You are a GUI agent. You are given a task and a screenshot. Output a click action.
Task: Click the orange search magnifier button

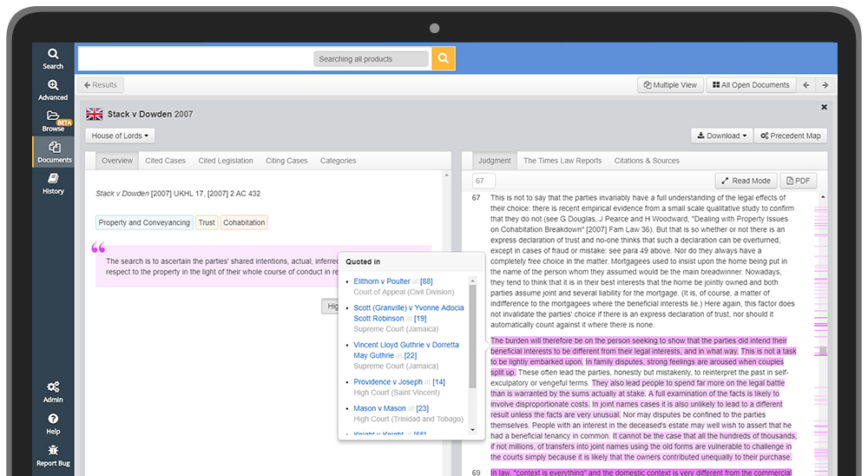point(443,58)
